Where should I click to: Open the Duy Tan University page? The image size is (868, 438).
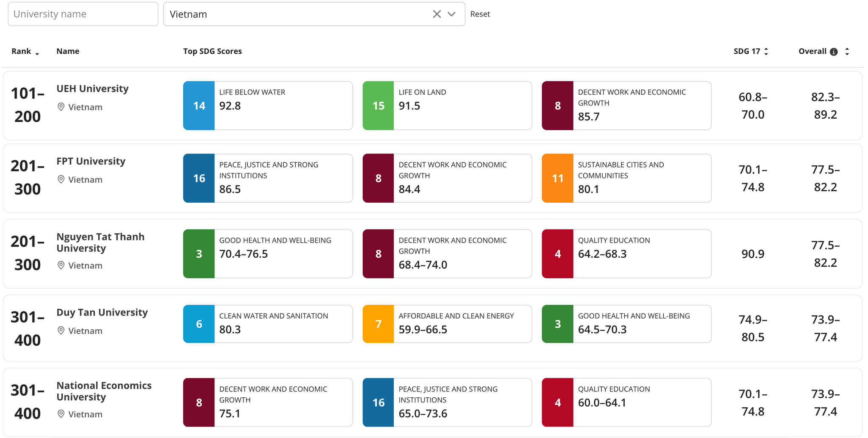tap(102, 312)
